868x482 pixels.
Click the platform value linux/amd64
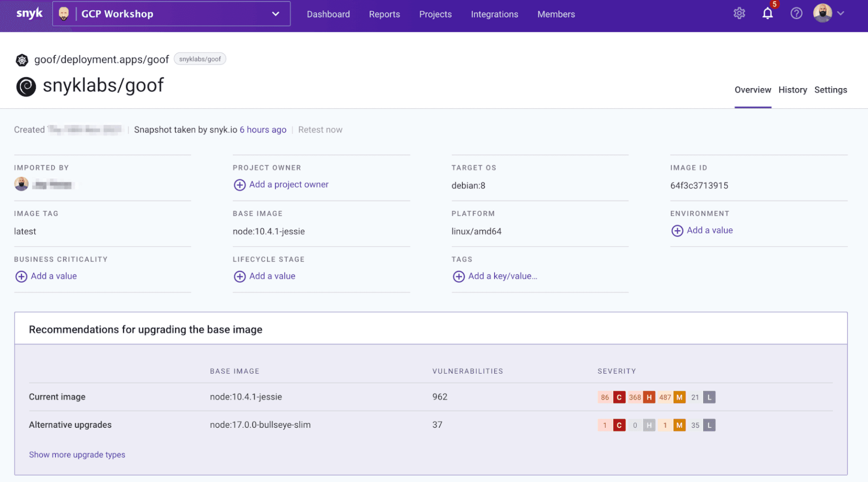coord(476,231)
